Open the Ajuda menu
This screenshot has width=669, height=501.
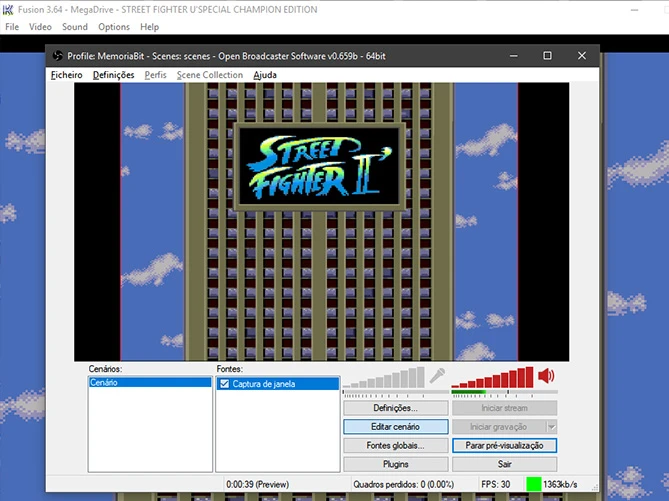265,75
